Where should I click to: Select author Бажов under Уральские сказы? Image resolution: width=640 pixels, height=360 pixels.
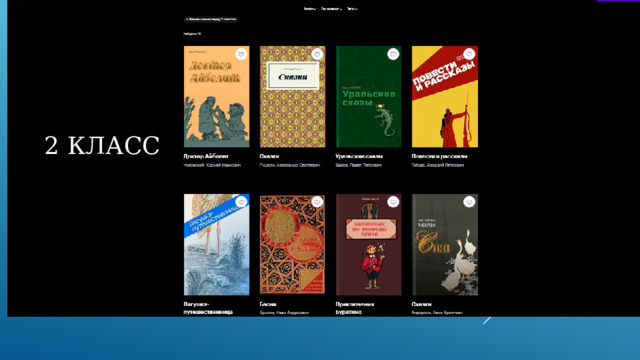click(359, 165)
